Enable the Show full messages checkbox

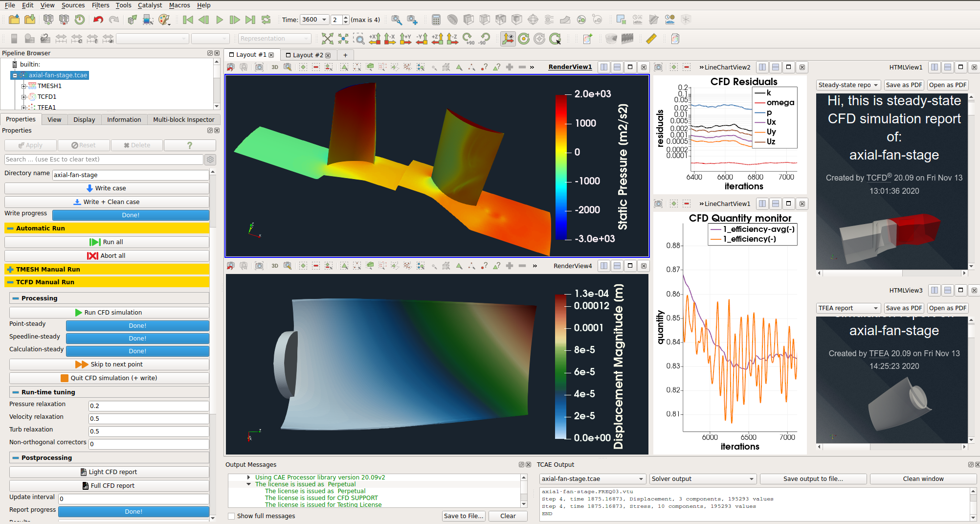coord(231,516)
